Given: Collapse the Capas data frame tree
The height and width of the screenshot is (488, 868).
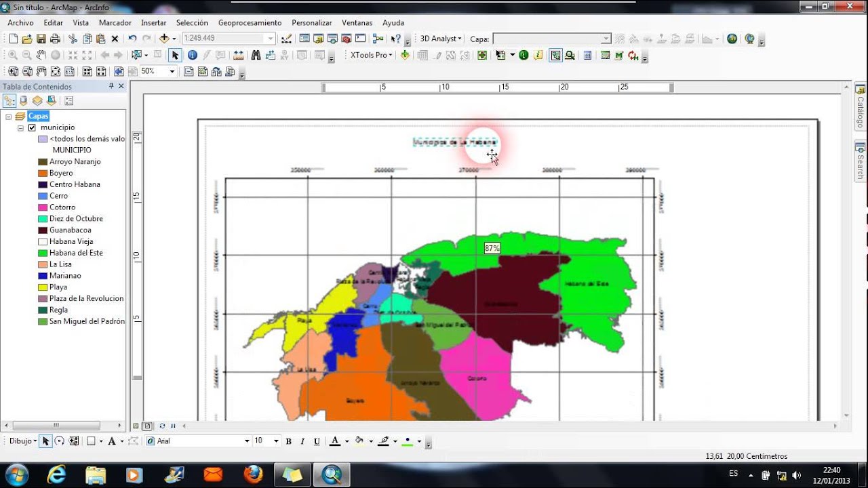Looking at the screenshot, I should point(8,117).
